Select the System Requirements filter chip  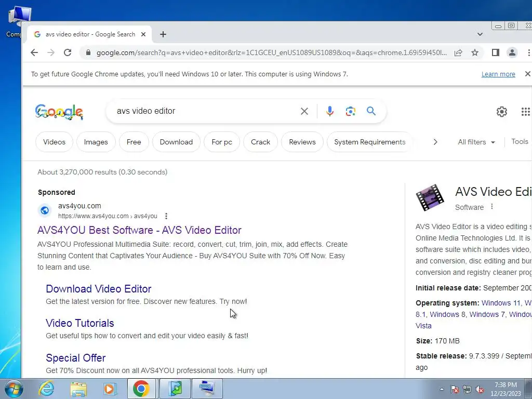pos(370,142)
